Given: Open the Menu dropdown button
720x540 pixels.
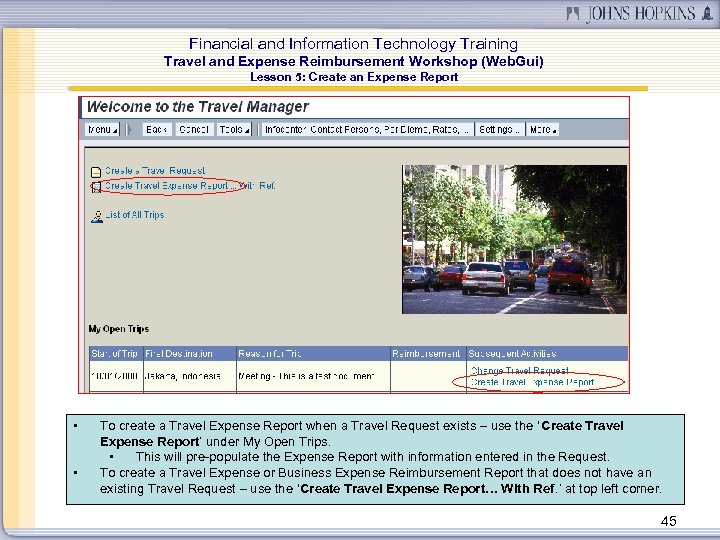Looking at the screenshot, I should 102,130.
